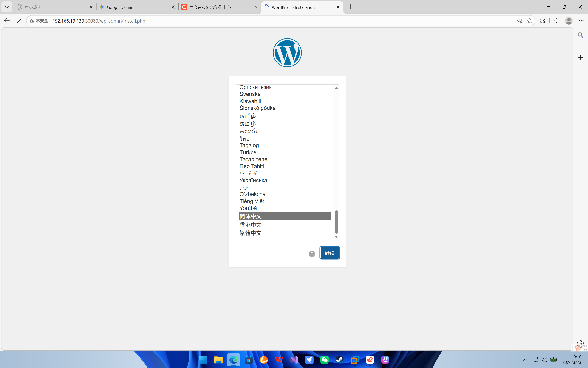Image resolution: width=588 pixels, height=368 pixels.
Task: Close the 登录成功 tab
Action: pyautogui.click(x=91, y=7)
